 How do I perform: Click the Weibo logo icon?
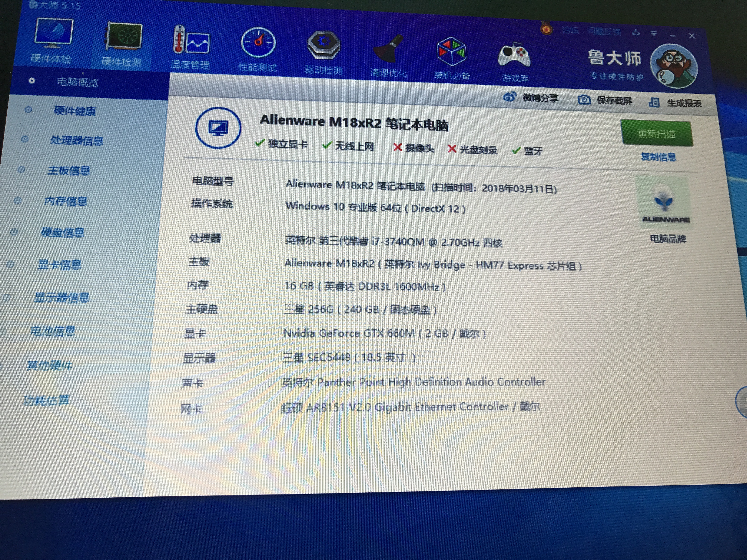click(510, 97)
